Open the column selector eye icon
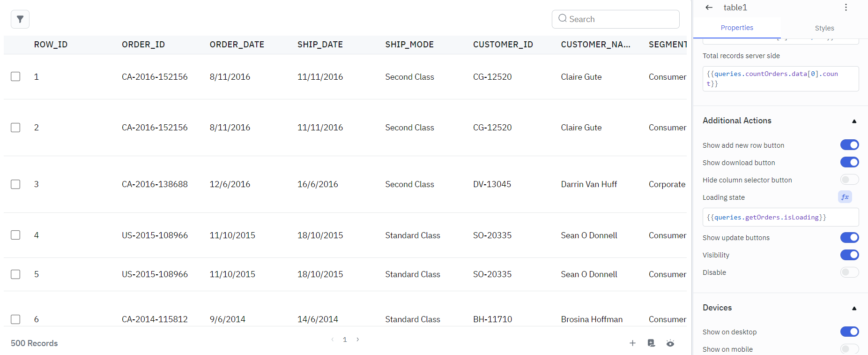868x355 pixels. 670,343
